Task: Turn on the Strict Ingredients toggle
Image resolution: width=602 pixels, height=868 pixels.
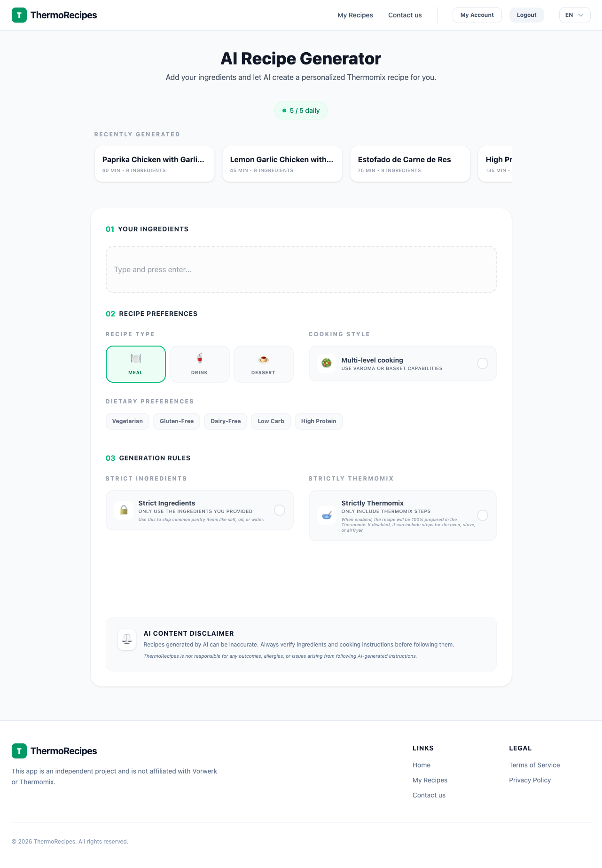Action: [x=279, y=510]
